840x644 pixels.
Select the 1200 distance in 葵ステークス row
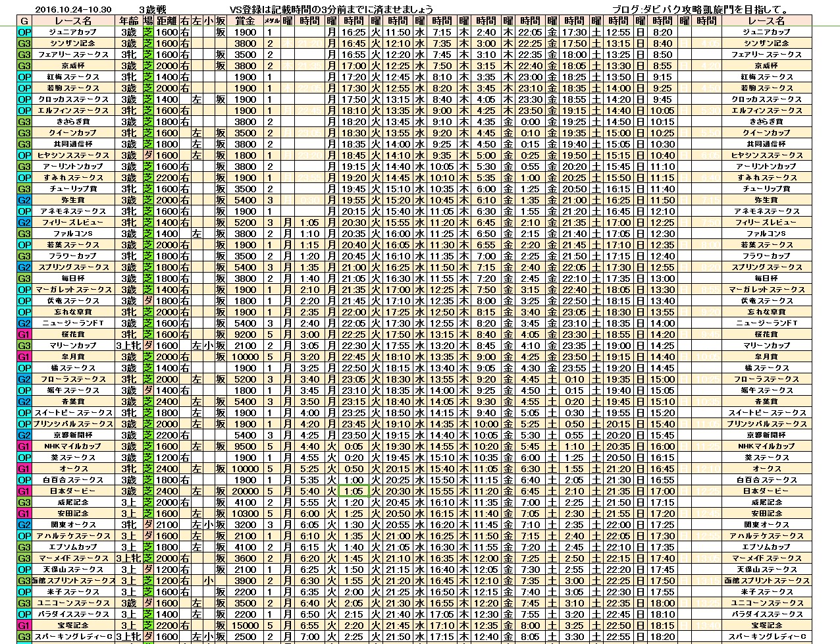pos(167,458)
